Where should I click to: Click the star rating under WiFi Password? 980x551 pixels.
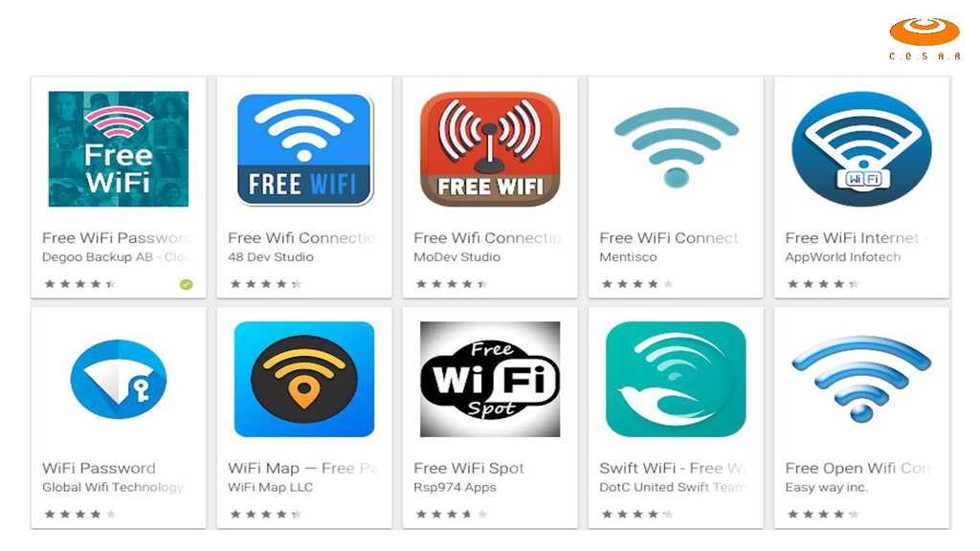coord(80,514)
